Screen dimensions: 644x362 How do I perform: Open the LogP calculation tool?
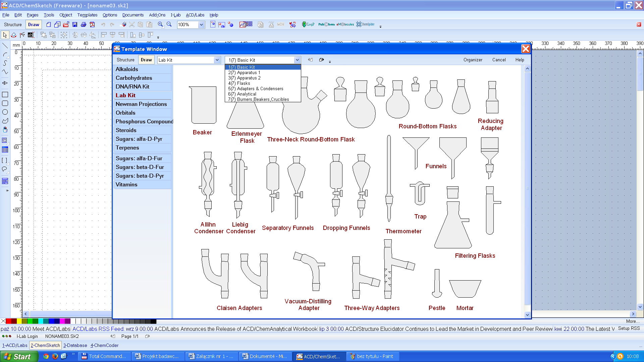pos(308,24)
